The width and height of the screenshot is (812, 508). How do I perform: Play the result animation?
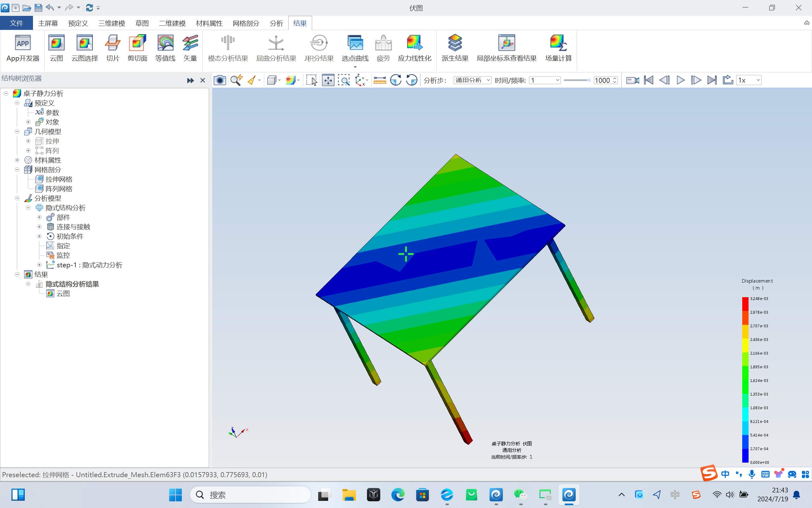point(680,80)
